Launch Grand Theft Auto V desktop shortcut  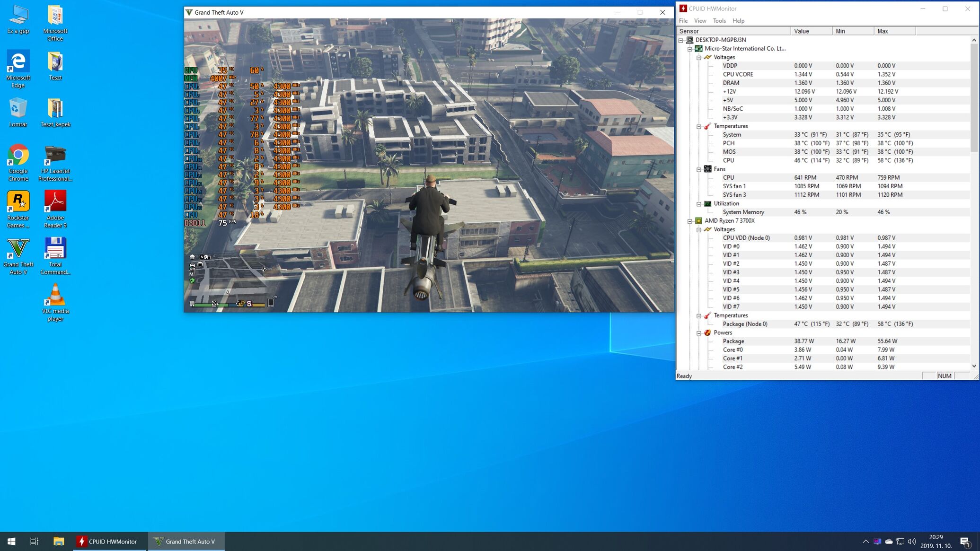[18, 256]
